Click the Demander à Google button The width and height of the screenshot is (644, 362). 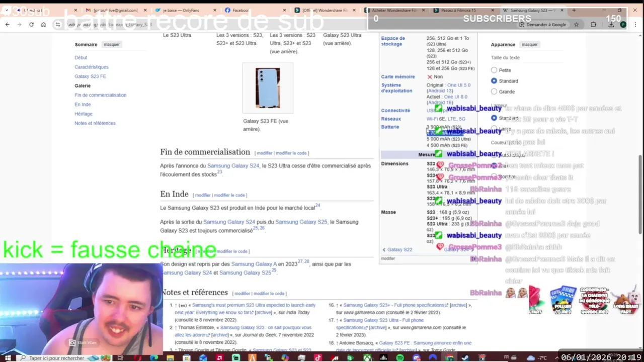[542, 24]
